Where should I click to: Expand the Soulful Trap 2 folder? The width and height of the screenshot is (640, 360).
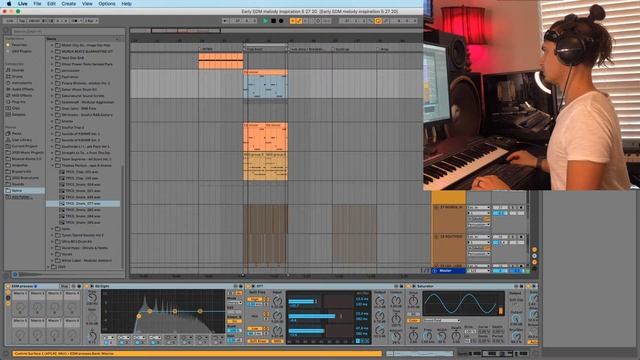[x=52, y=127]
